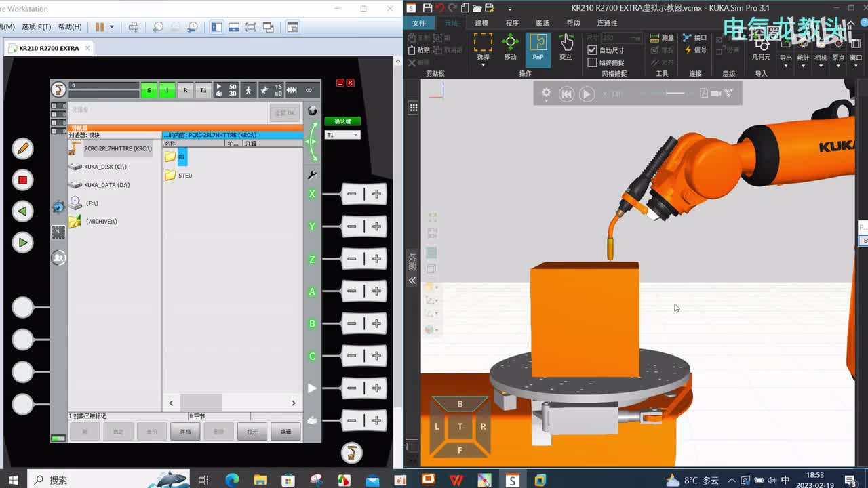Select T1 mode from the dropdown
The image size is (868, 488).
tap(342, 135)
